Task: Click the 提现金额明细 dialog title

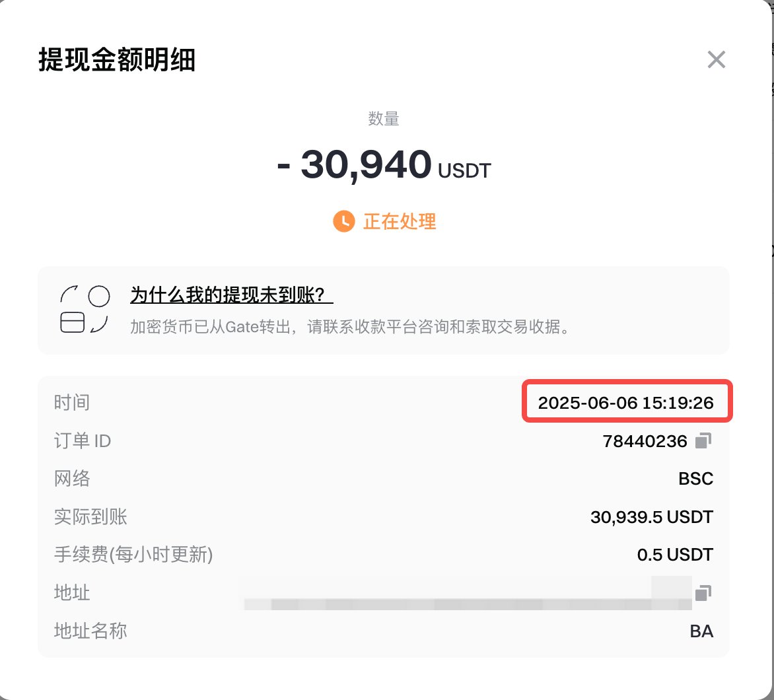Action: 117,61
